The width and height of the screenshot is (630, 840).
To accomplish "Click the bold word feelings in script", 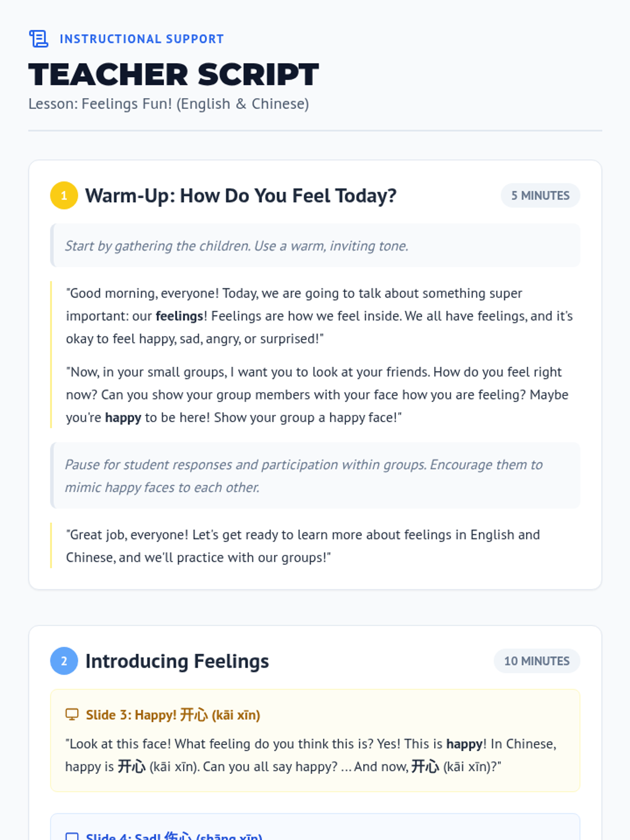I will click(x=180, y=316).
